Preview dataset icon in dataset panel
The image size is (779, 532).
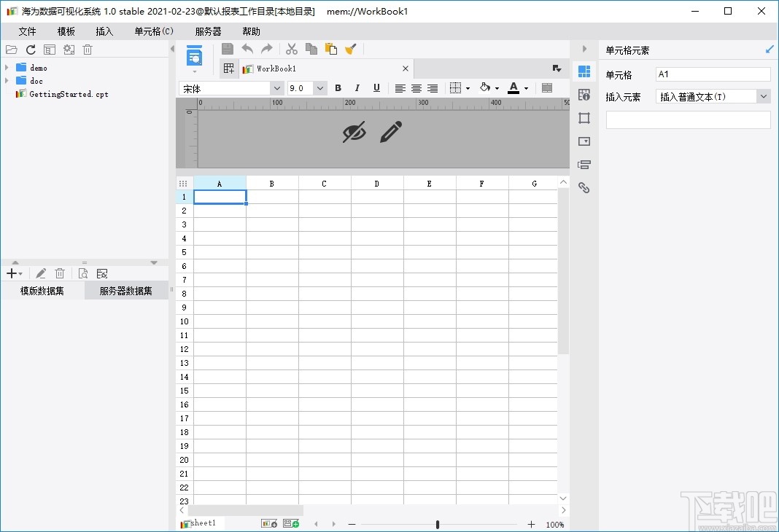[83, 273]
